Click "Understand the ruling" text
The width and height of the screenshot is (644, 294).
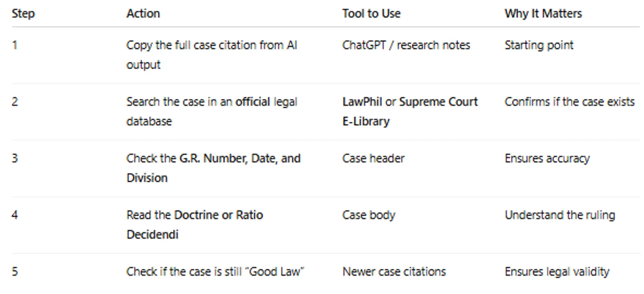pyautogui.click(x=560, y=215)
